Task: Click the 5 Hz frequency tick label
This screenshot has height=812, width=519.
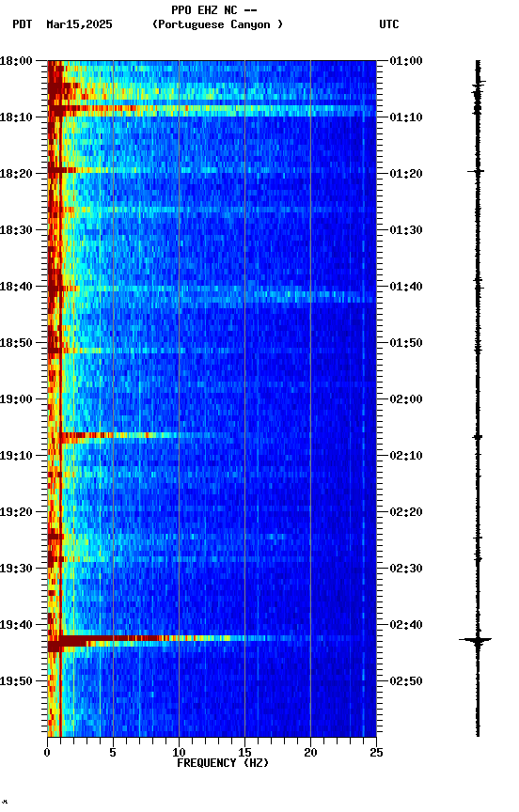Action: tap(113, 753)
